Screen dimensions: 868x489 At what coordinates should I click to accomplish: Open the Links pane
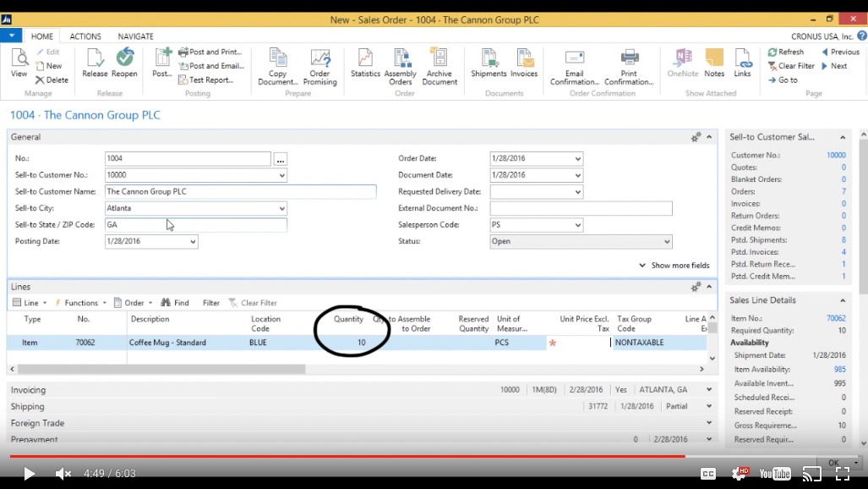click(x=742, y=63)
